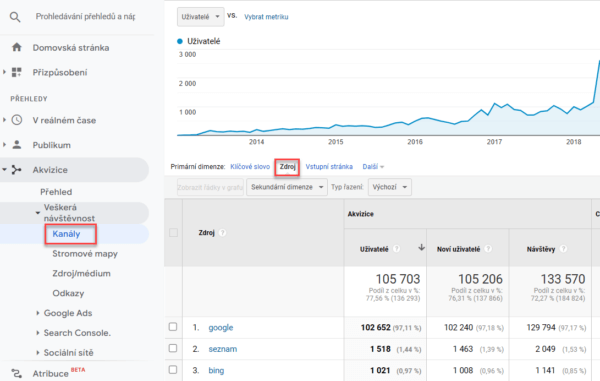Click total visits value 133 570
The height and width of the screenshot is (381, 600).
click(x=563, y=279)
